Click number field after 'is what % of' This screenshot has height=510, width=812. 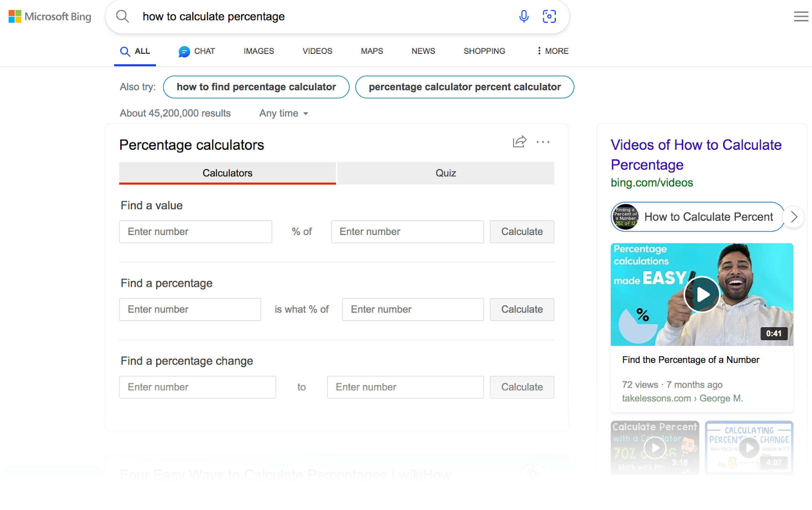pos(413,309)
